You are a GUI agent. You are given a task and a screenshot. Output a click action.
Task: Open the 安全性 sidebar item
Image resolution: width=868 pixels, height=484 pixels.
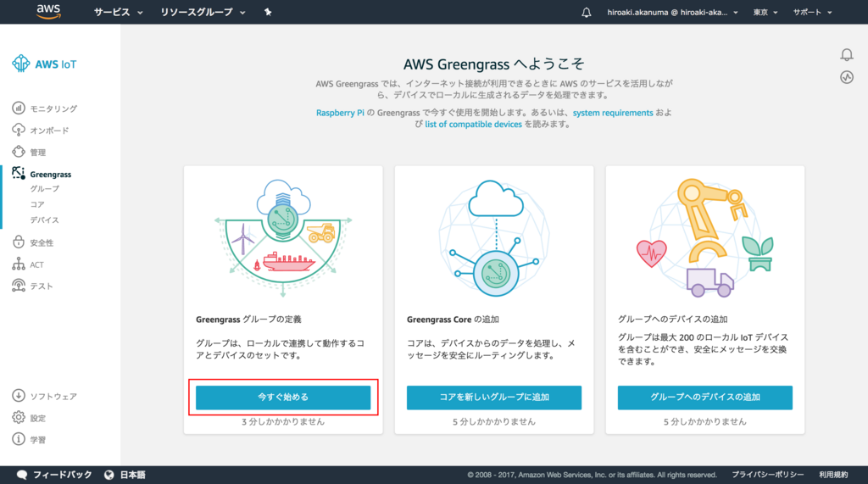[x=42, y=243]
